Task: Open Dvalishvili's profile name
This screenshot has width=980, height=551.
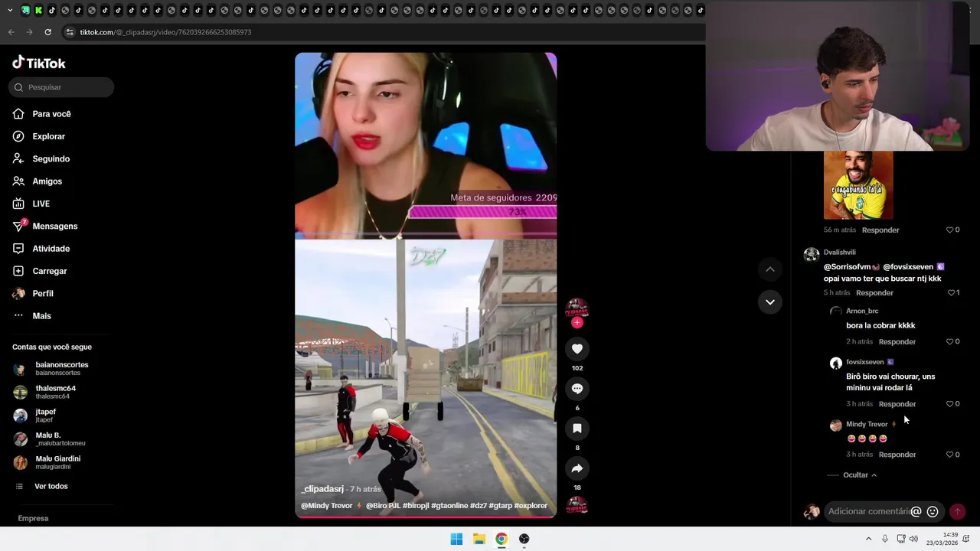Action: pyautogui.click(x=840, y=253)
